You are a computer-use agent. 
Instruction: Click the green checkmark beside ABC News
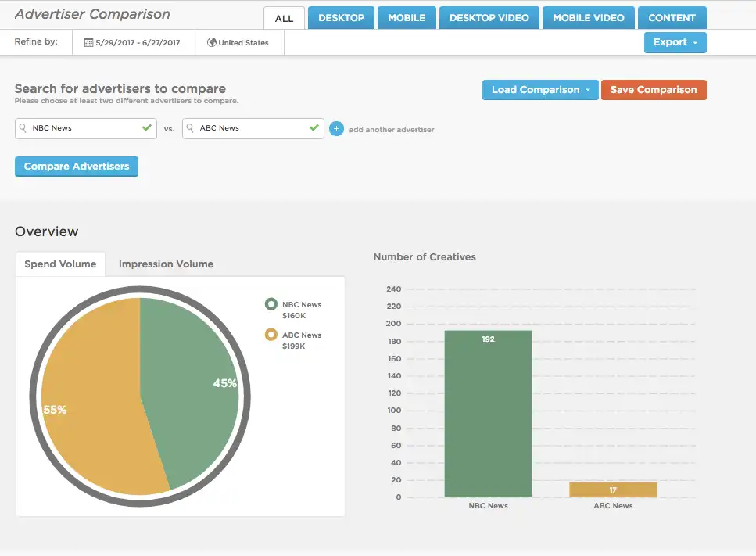click(x=314, y=127)
